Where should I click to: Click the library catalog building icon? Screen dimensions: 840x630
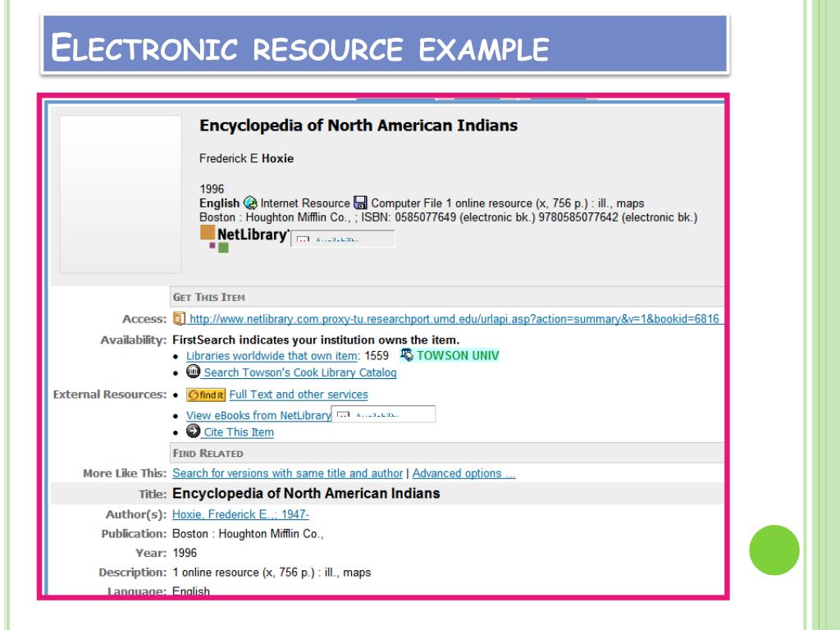(x=193, y=372)
